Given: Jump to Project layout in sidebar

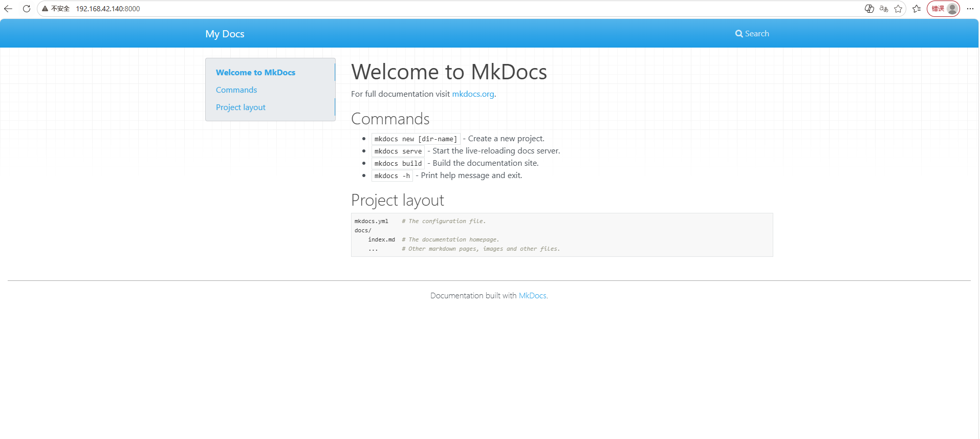Looking at the screenshot, I should 241,107.
